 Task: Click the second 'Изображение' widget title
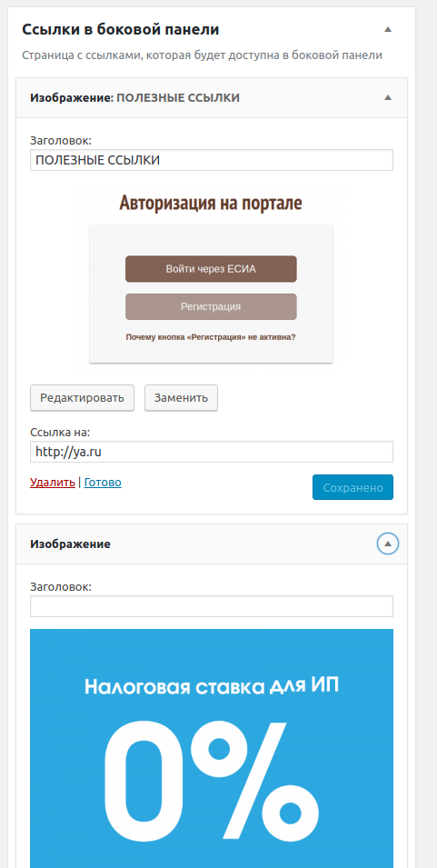coord(70,544)
